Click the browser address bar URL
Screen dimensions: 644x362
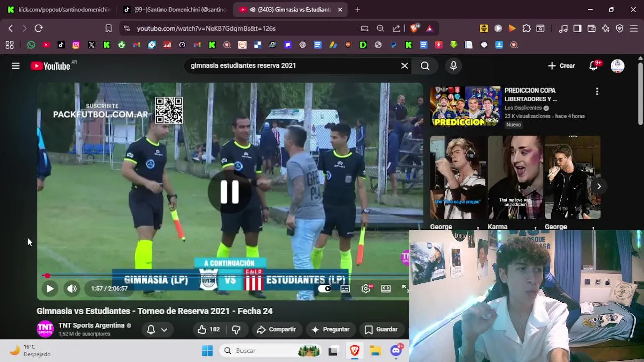[x=206, y=28]
